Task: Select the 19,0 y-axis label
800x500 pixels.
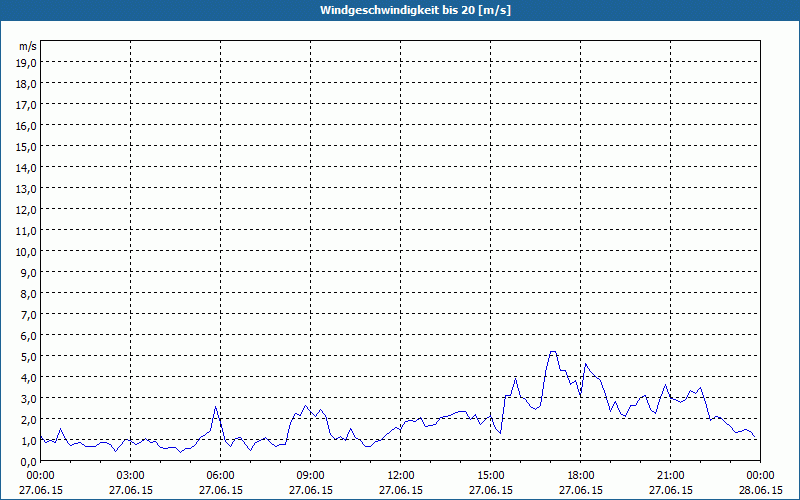Action: coord(28,63)
